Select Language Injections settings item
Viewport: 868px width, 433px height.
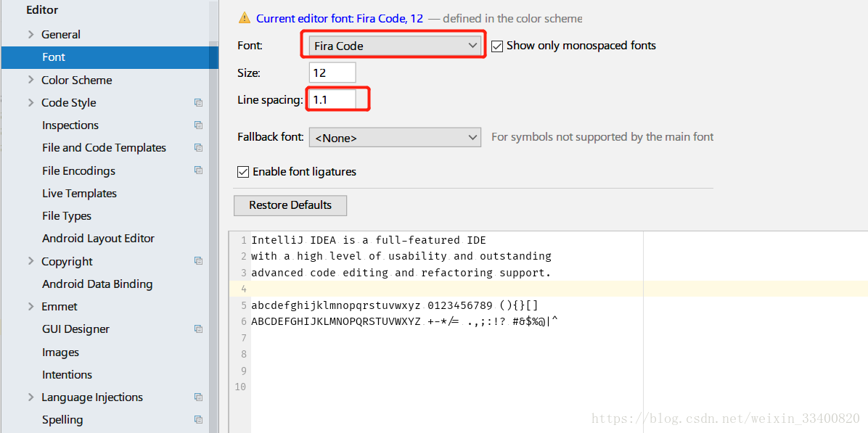(x=92, y=397)
